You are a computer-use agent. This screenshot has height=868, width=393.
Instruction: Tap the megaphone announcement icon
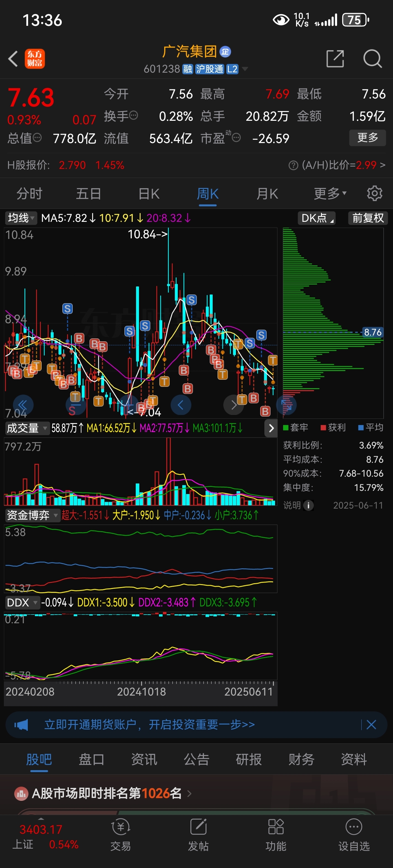coord(21,724)
